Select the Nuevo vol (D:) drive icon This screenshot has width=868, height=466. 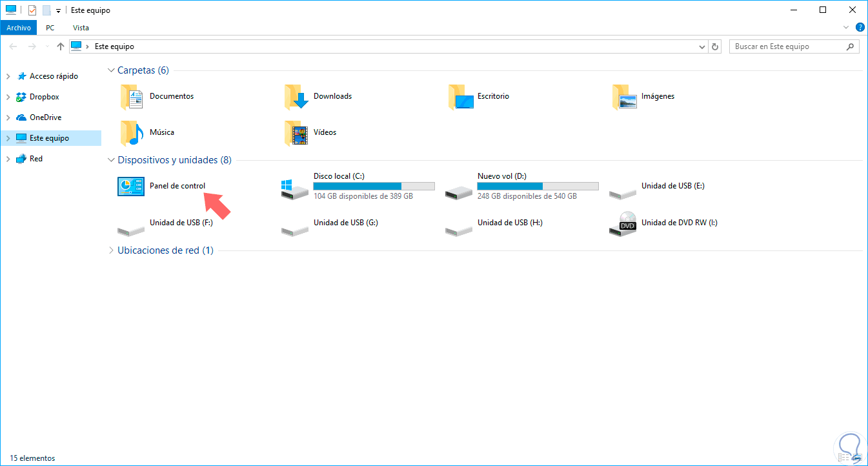click(458, 191)
